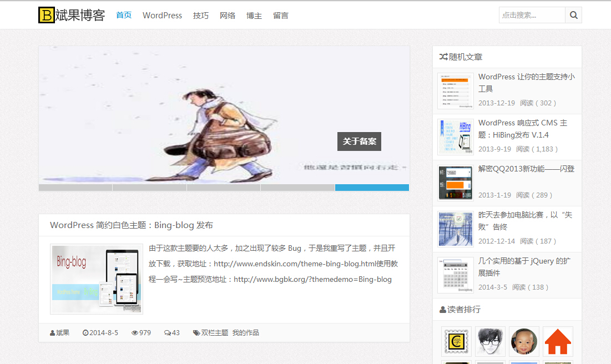
Task: Open the endskin.com theme-bing-blog link text
Action: tap(295, 264)
